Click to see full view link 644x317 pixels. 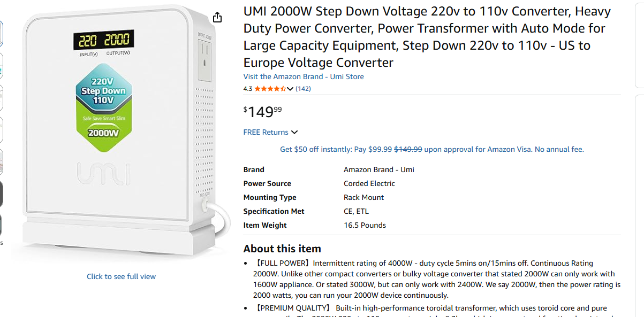coord(121,276)
